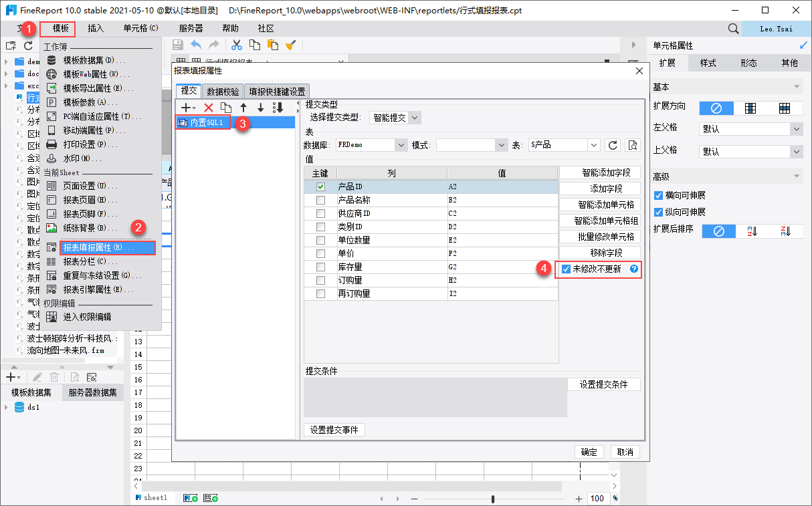This screenshot has width=812, height=506.
Task: Check the primary key box for 产品名称
Action: [320, 200]
